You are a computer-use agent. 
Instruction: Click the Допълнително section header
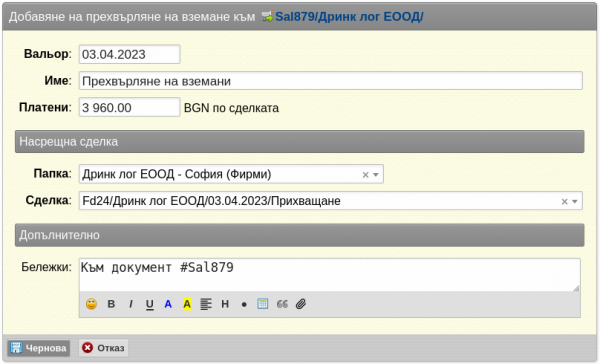pos(300,235)
